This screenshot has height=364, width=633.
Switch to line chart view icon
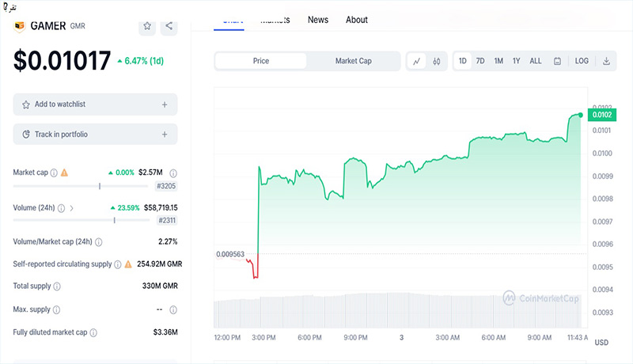click(417, 62)
